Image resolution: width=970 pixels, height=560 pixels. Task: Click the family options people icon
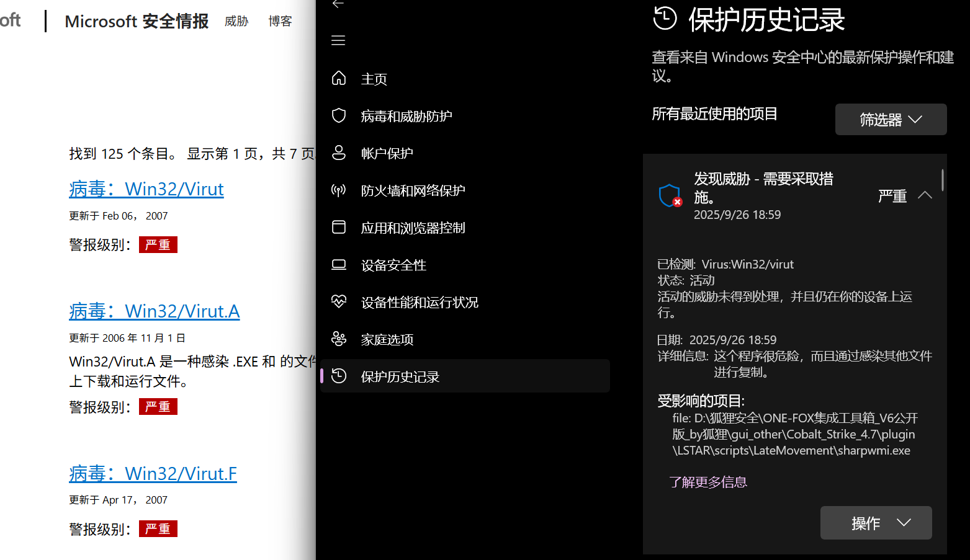coord(339,339)
